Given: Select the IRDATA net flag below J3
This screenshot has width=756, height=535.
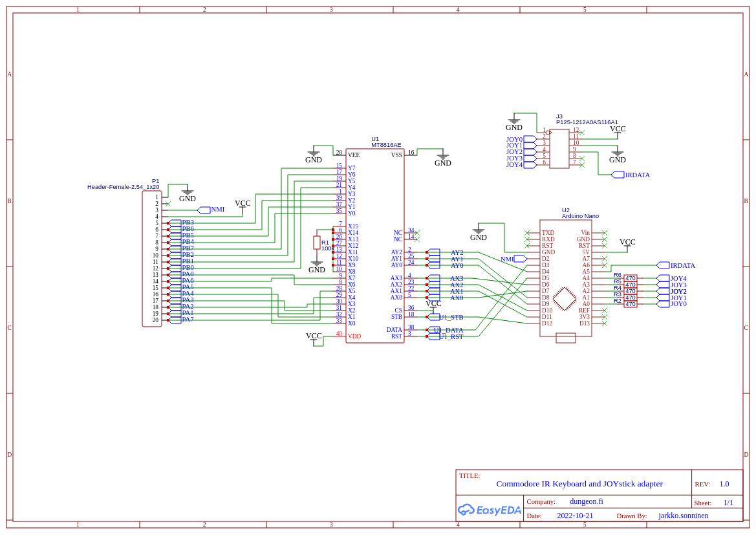Looking at the screenshot, I should pos(631,175).
